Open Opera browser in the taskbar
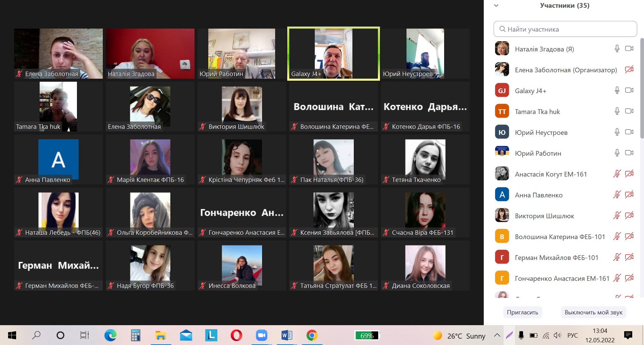This screenshot has width=644, height=345. coord(236,335)
